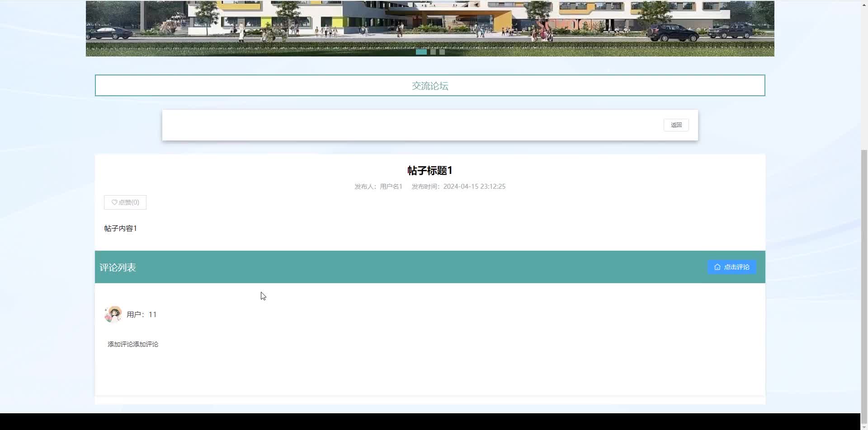Click the comment bubble icon in 点击评论 button
Image resolution: width=868 pixels, height=430 pixels.
coord(717,267)
